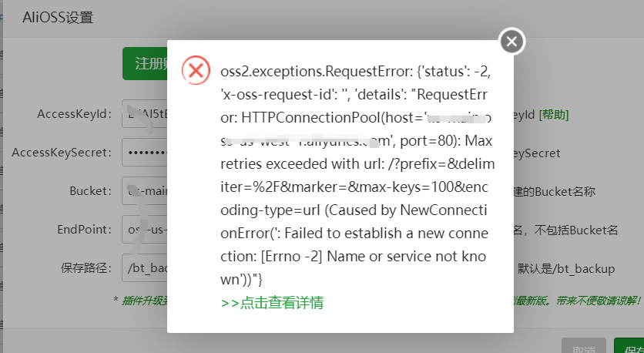Click the green 插件升级 notice text
Image resolution: width=644 pixels, height=353 pixels.
tap(145, 301)
